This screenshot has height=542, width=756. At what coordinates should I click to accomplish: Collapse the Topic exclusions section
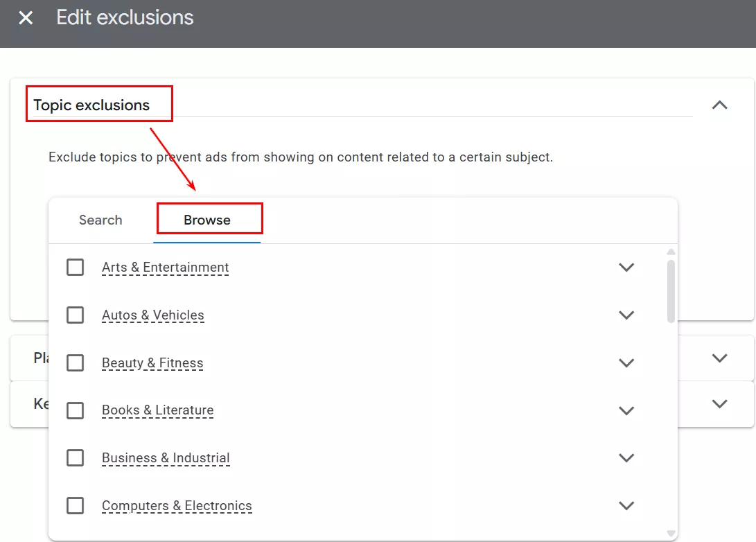pos(720,105)
